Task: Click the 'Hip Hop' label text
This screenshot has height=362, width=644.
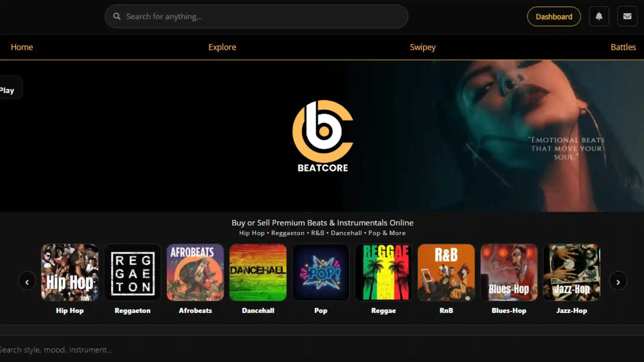Action: click(70, 311)
